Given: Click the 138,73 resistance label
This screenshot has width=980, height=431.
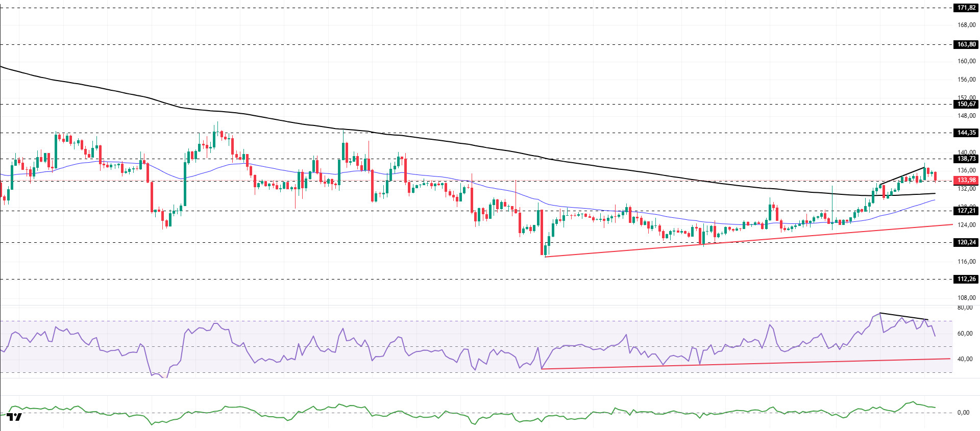Looking at the screenshot, I should [x=966, y=159].
